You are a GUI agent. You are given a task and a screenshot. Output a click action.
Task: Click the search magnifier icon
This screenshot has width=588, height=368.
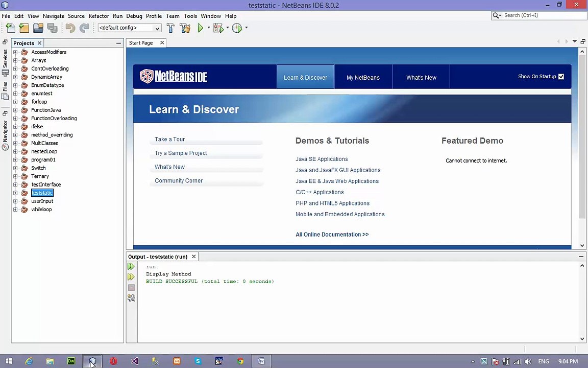click(x=496, y=15)
